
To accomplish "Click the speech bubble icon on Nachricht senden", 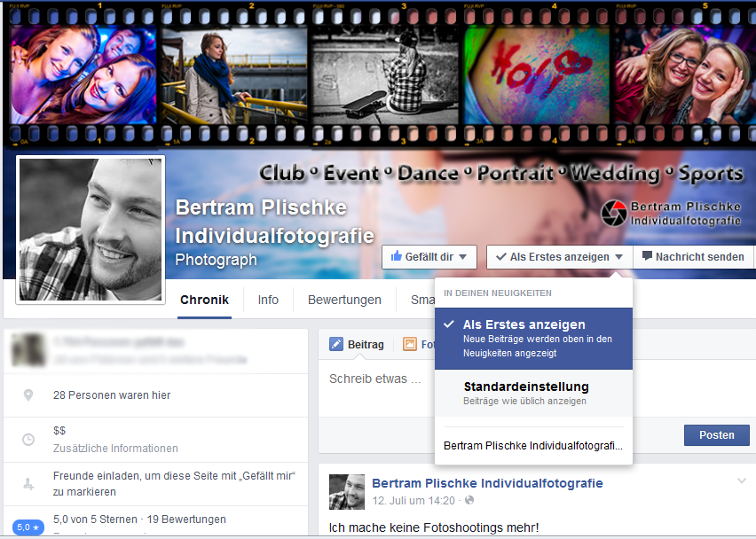I will click(x=647, y=256).
